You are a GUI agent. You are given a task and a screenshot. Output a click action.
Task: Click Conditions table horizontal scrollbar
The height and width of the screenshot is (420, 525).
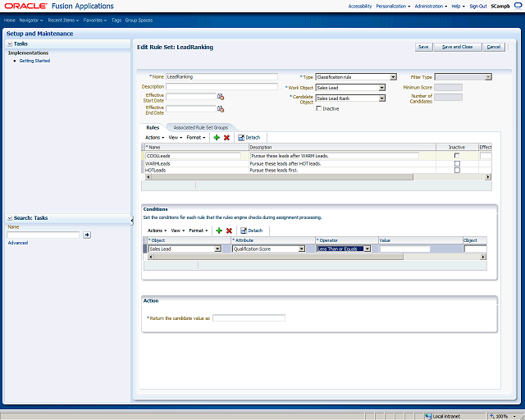tap(279, 257)
